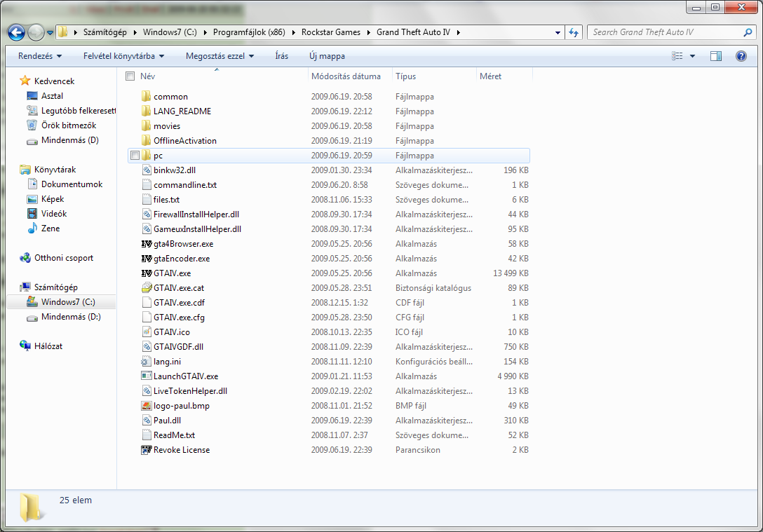Select the common folder icon
763x532 pixels.
[x=147, y=96]
